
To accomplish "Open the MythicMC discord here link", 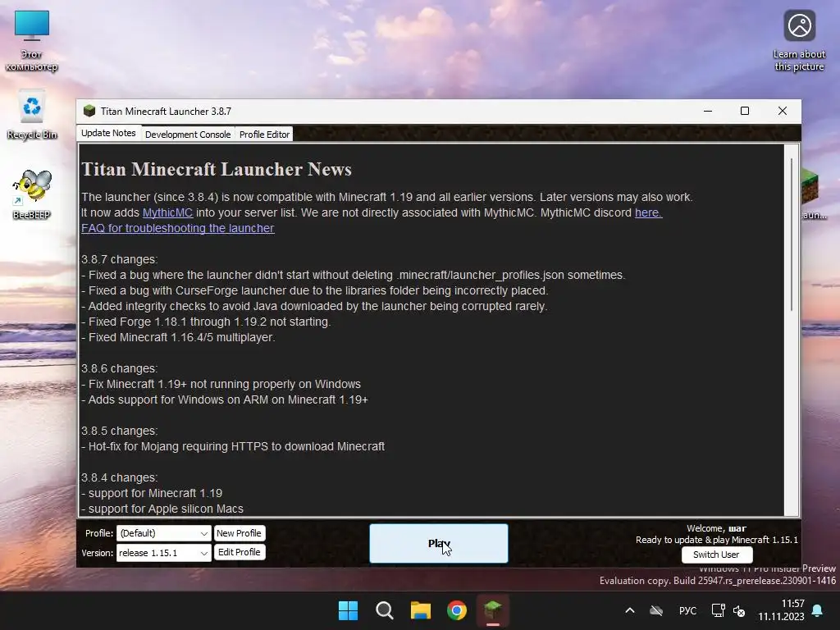I will click(x=648, y=212).
